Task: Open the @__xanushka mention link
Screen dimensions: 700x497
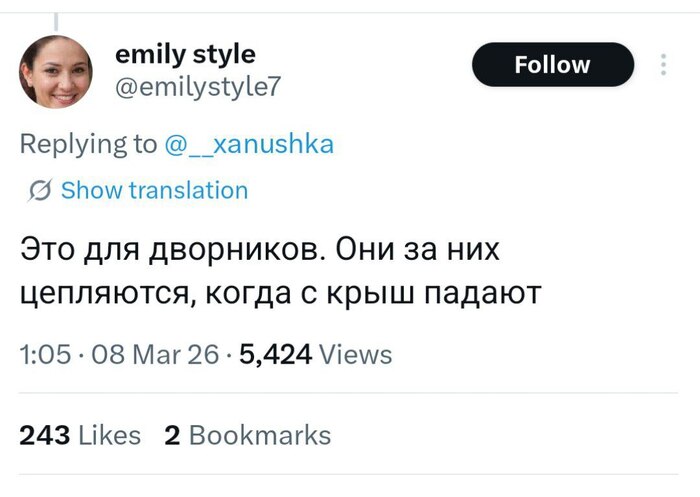Action: point(247,144)
